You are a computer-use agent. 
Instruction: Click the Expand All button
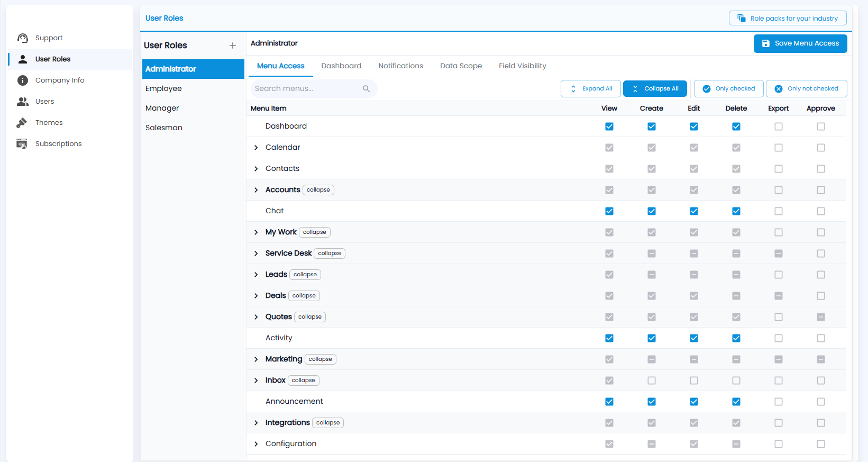591,89
